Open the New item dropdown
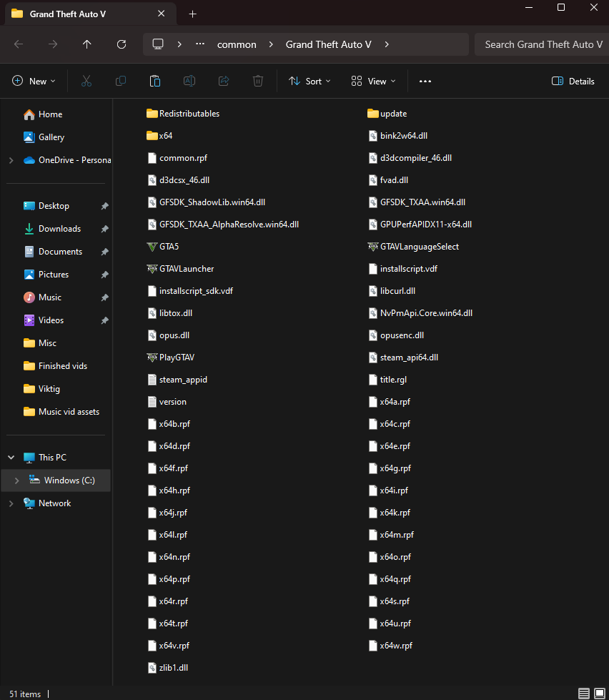 34,82
